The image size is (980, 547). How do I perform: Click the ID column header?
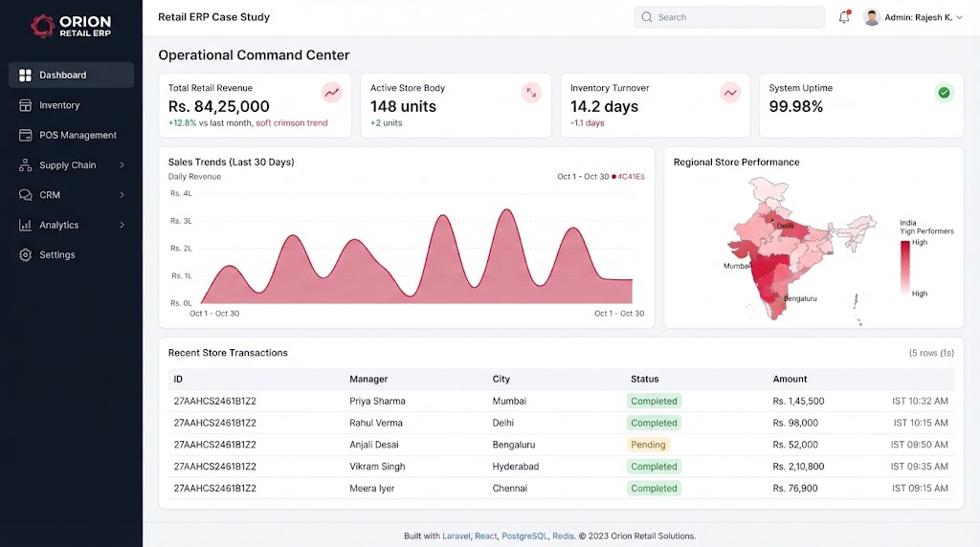178,379
